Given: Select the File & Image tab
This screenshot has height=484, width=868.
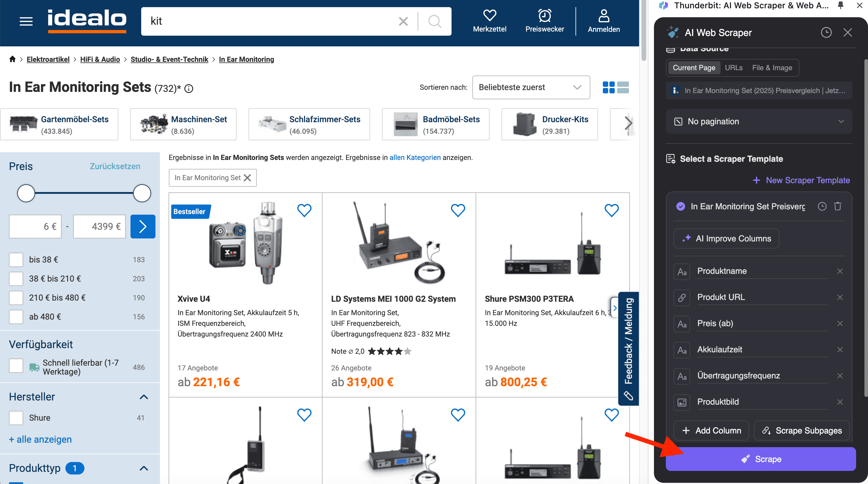Looking at the screenshot, I should [x=772, y=68].
